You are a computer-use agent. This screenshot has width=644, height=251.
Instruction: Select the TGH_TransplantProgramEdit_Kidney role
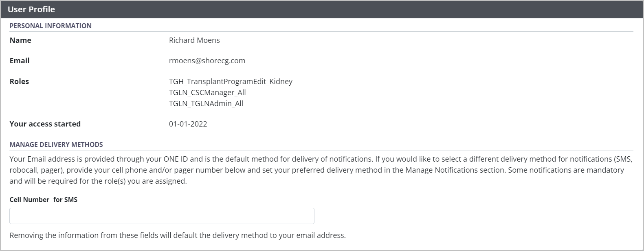(x=231, y=82)
